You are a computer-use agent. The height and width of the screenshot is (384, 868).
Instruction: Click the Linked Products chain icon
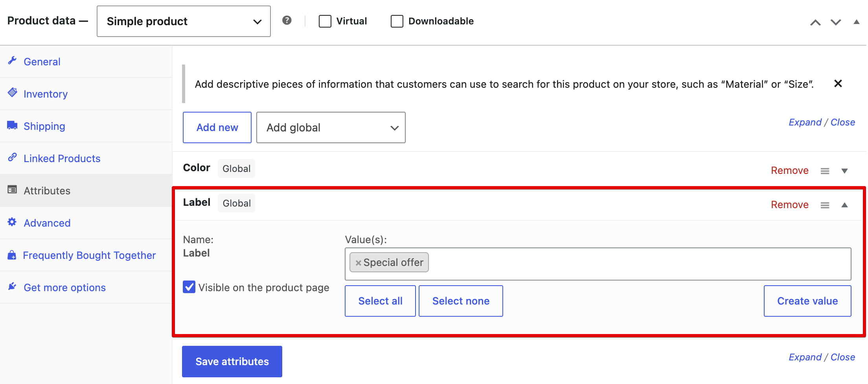pyautogui.click(x=12, y=157)
